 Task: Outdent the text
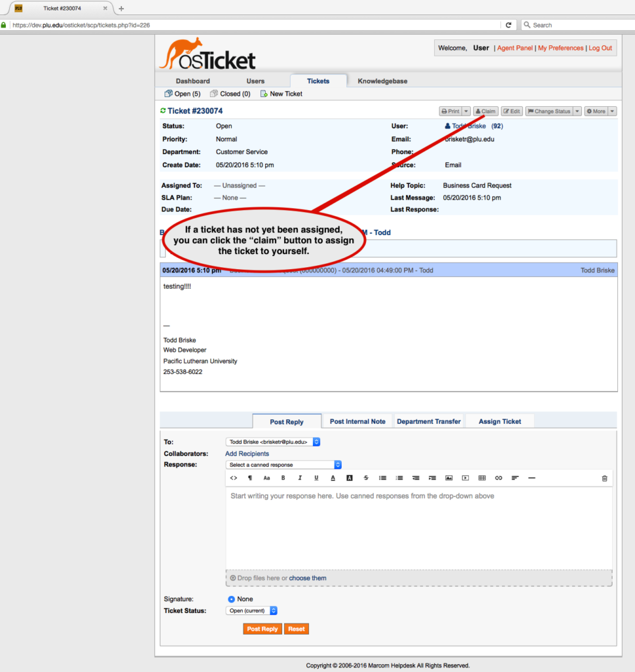416,478
